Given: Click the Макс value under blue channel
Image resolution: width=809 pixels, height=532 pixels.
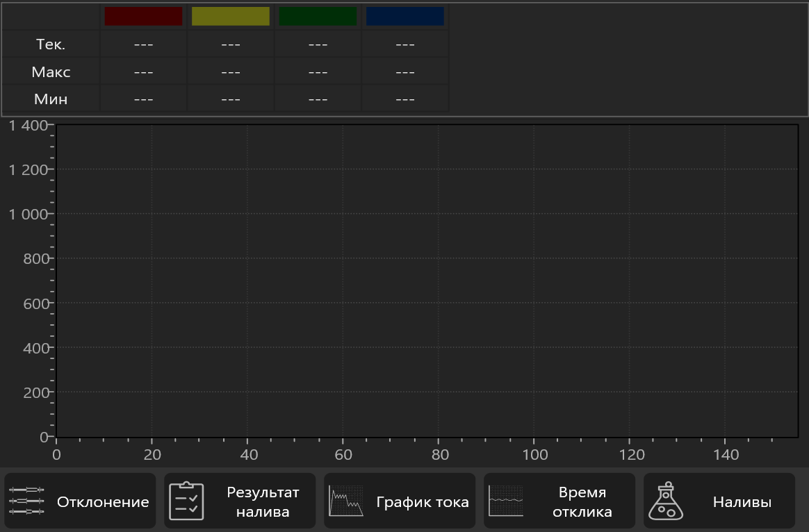Looking at the screenshot, I should click(x=405, y=72).
